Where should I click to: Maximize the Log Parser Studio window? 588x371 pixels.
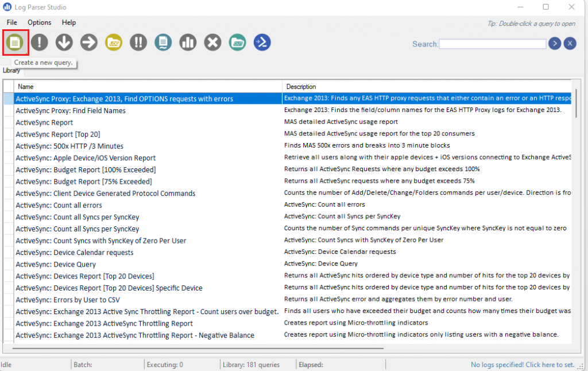546,7
